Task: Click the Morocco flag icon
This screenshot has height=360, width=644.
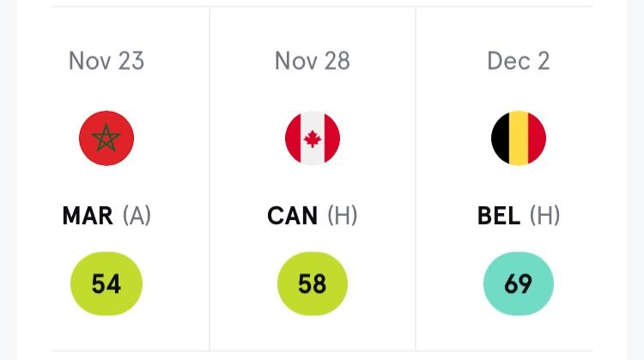Action: point(106,138)
